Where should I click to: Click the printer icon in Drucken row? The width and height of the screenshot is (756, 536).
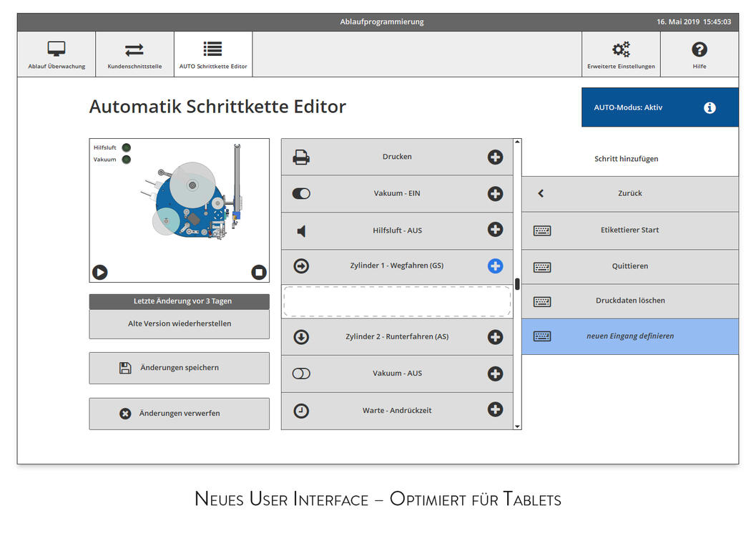point(301,157)
